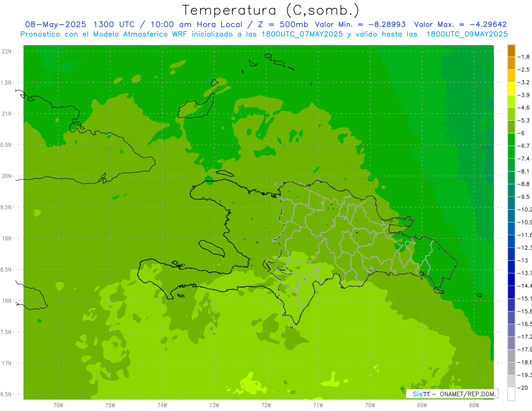532x411 pixels.
Task: Pick the olive-green swatch between -5.3 and -6
Action: (511, 127)
